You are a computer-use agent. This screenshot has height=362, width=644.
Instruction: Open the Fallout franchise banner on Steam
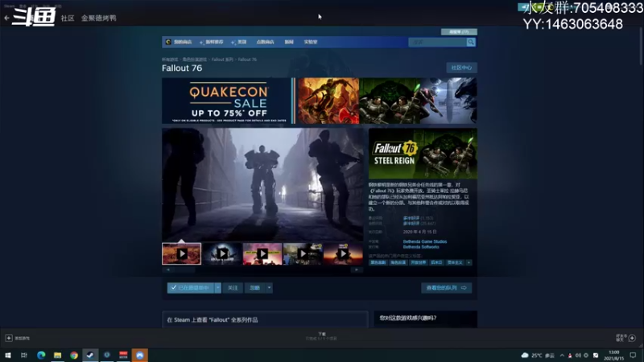click(x=265, y=319)
